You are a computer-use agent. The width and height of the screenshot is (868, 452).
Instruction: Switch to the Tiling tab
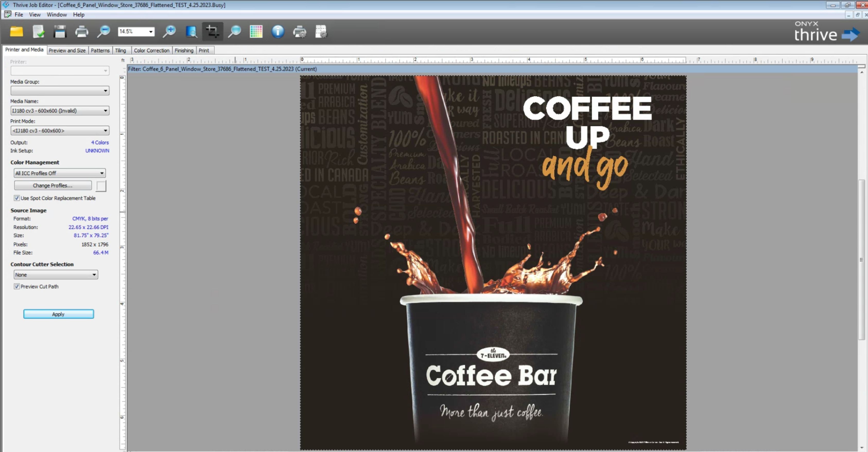120,50
